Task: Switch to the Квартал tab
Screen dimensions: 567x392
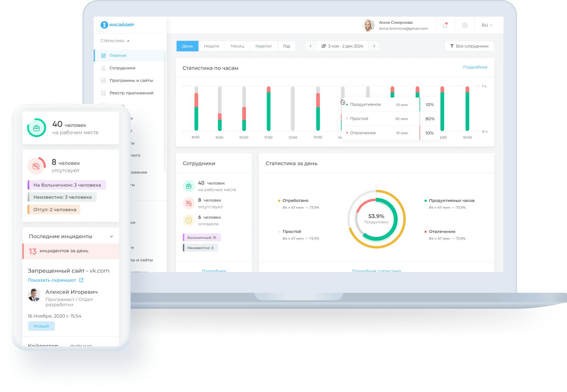Action: click(263, 46)
